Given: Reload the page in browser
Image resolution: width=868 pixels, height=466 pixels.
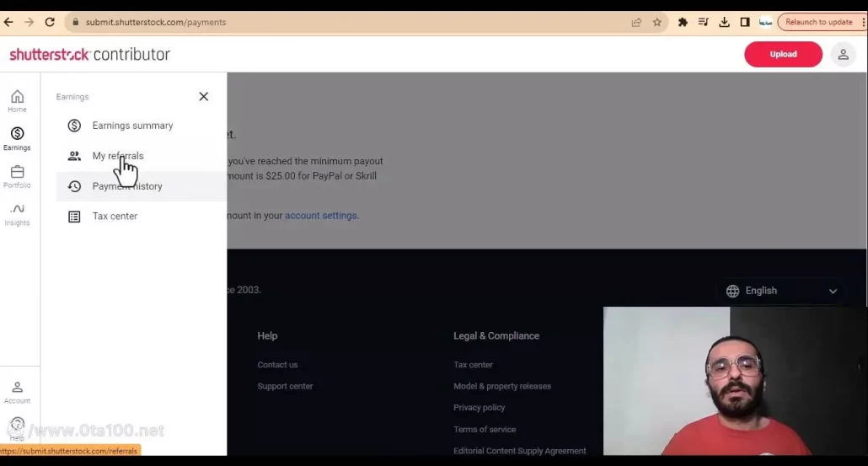Looking at the screenshot, I should [x=50, y=22].
